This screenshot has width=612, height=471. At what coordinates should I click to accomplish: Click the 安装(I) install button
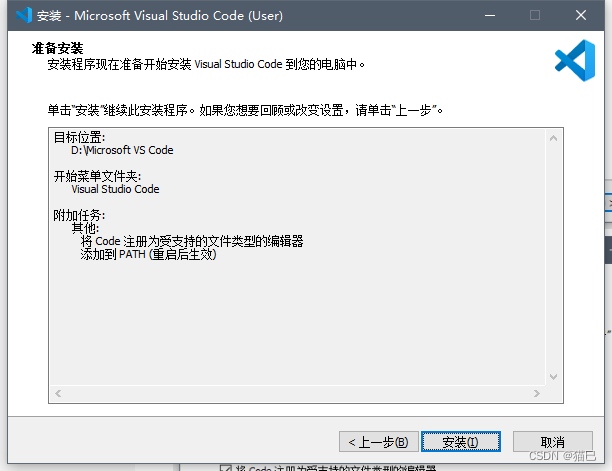[x=461, y=442]
